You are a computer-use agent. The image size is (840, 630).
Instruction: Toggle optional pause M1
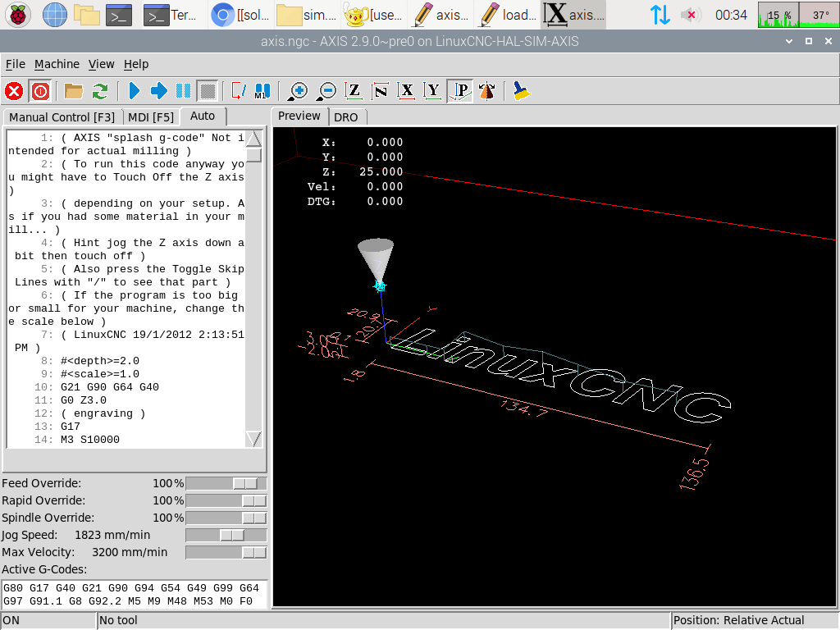(262, 91)
